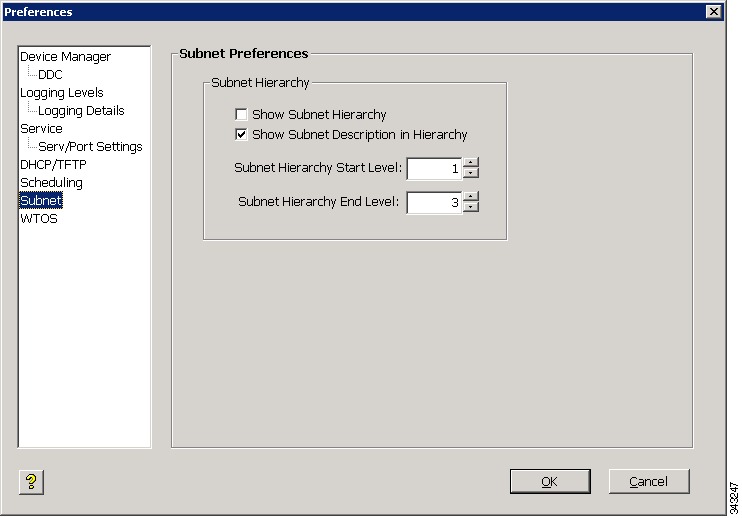
Task: Open Serv/Port Settings sub-item
Action: click(x=90, y=147)
